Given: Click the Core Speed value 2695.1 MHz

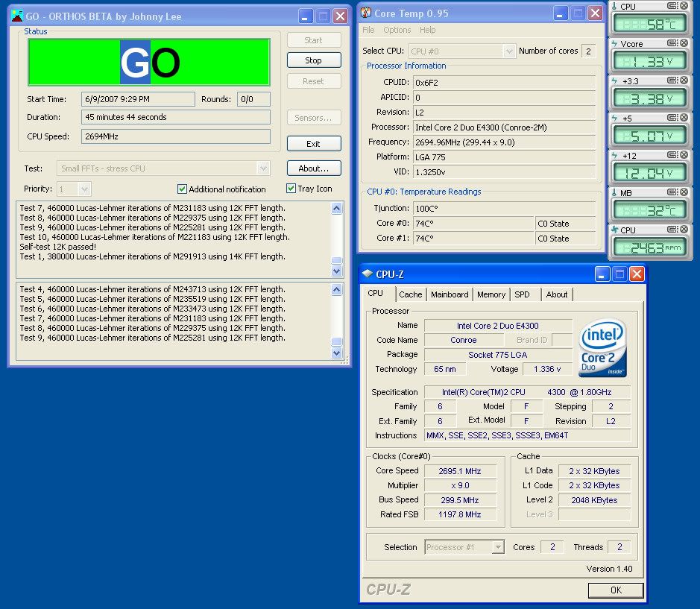Looking at the screenshot, I should pos(460,471).
